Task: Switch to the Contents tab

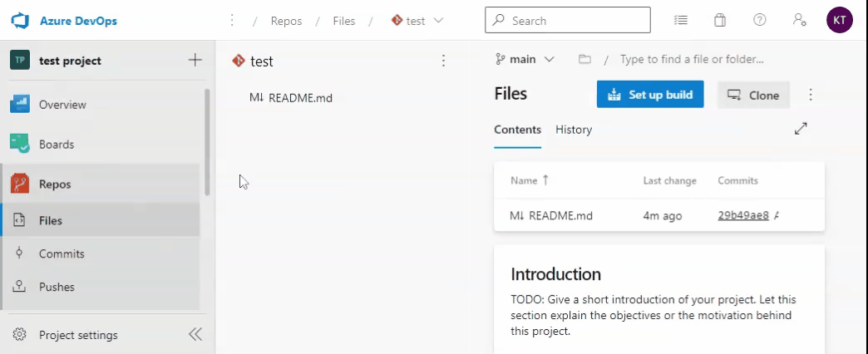Action: [x=518, y=130]
